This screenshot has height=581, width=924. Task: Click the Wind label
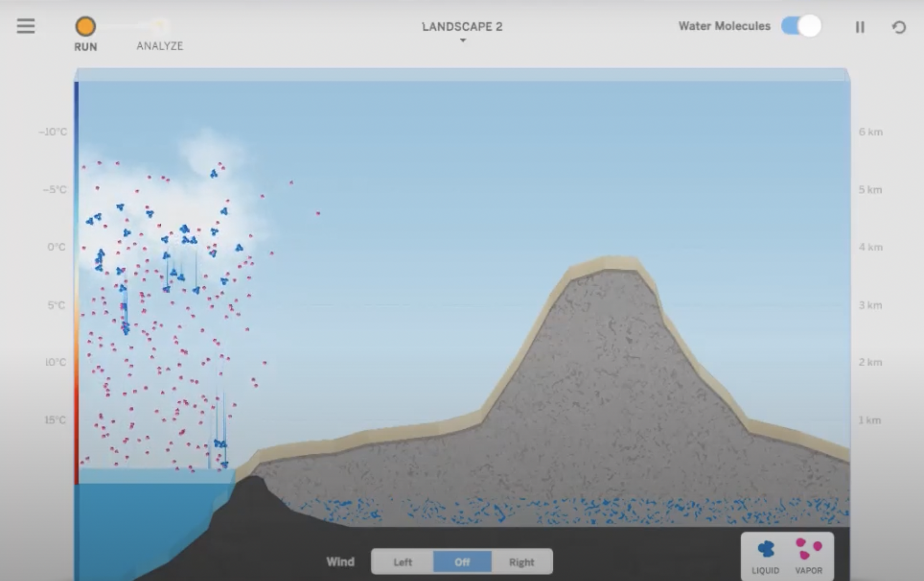(x=340, y=562)
